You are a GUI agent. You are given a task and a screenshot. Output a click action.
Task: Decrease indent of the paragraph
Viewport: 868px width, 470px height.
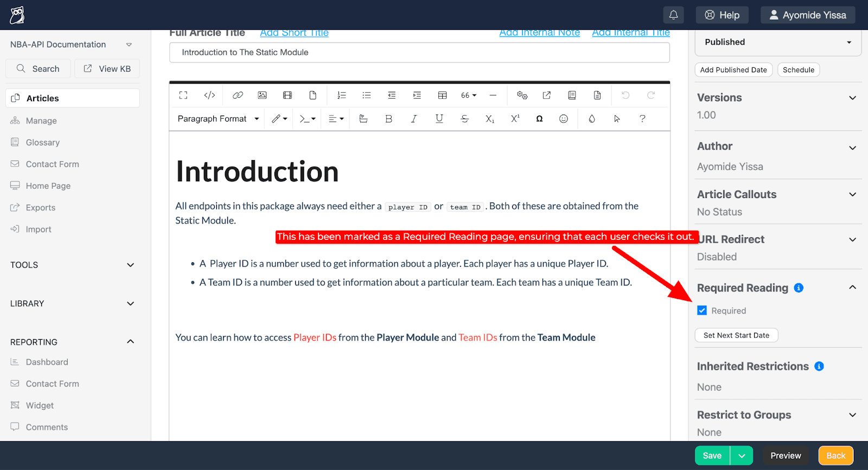click(x=392, y=95)
